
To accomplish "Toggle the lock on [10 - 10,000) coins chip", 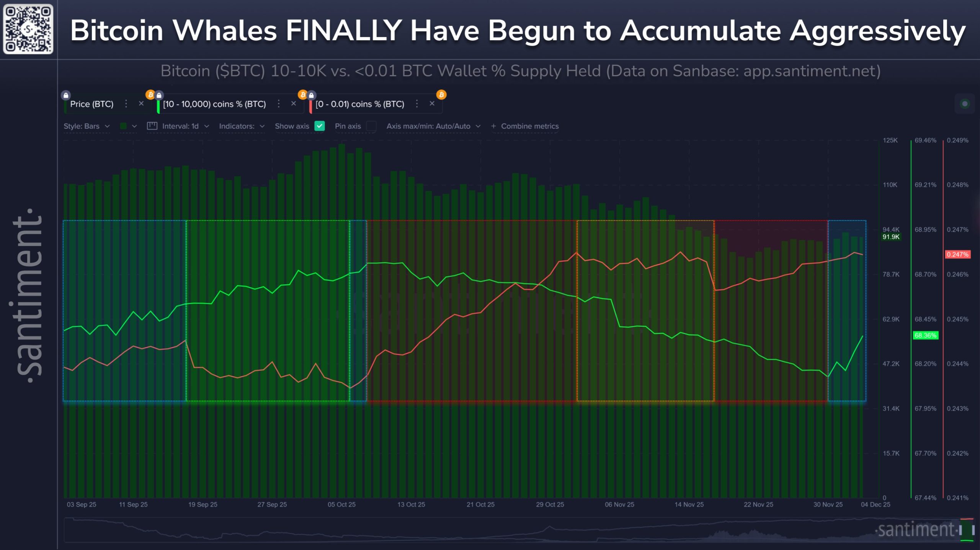I will (x=158, y=95).
